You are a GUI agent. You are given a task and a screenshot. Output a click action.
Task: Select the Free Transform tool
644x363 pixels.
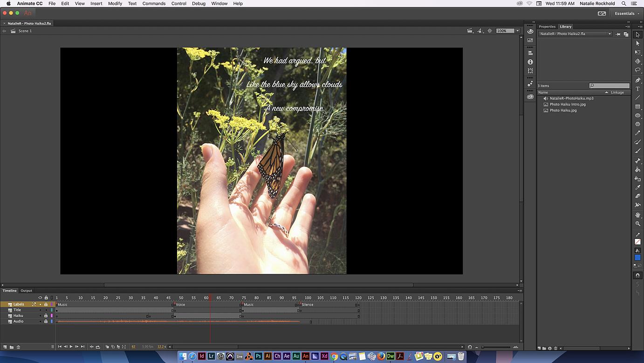[637, 52]
